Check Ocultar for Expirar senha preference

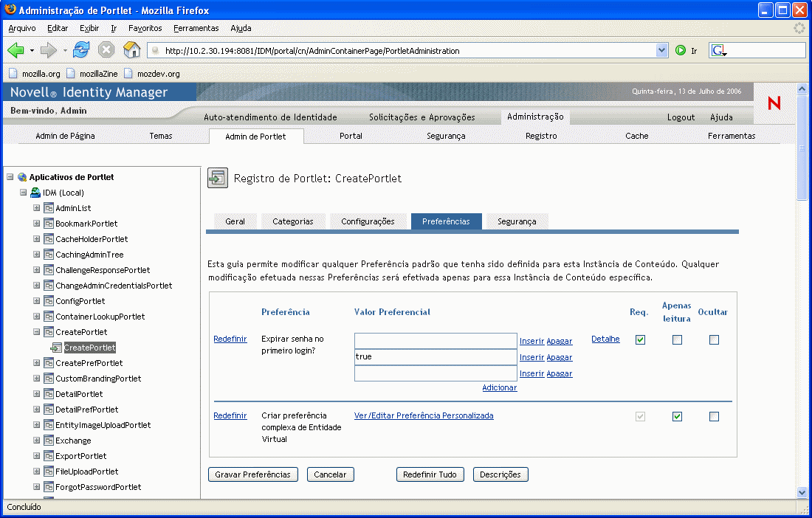[714, 340]
